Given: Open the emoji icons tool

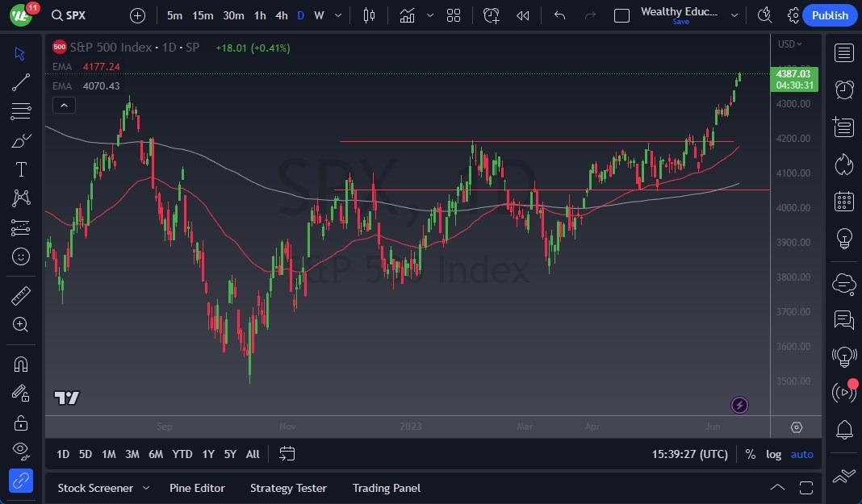Looking at the screenshot, I should coord(21,256).
